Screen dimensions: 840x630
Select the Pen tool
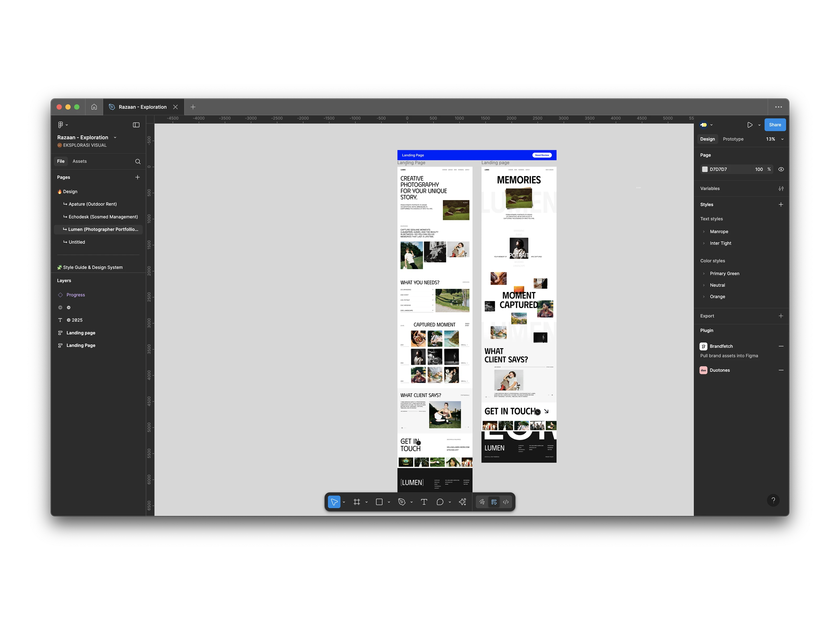point(401,502)
